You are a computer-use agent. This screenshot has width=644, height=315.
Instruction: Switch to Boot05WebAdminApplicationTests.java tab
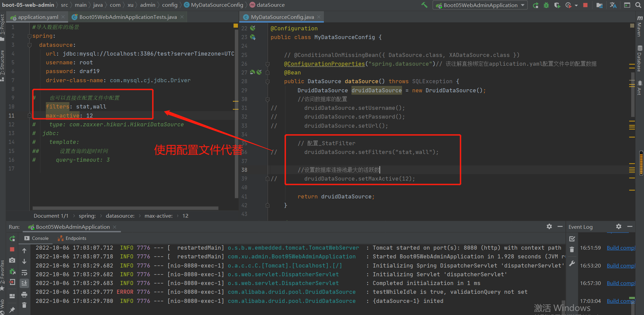[x=128, y=17]
